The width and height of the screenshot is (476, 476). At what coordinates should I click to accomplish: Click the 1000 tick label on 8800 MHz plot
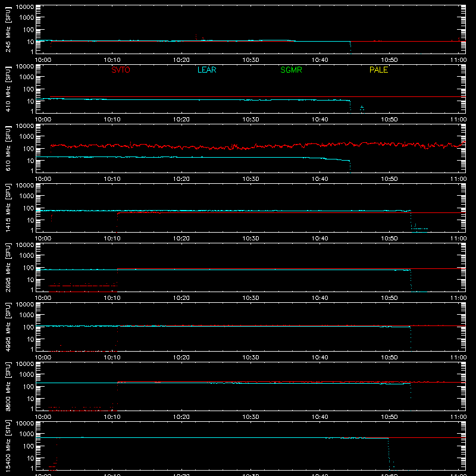tap(27, 375)
